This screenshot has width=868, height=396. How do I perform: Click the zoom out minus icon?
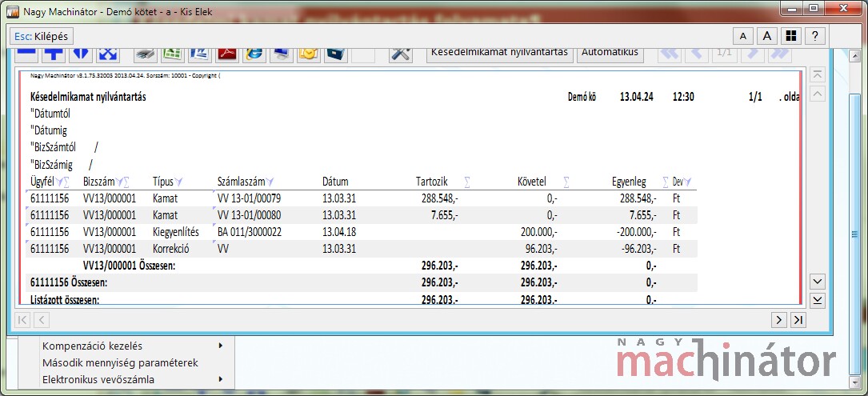pos(26,54)
